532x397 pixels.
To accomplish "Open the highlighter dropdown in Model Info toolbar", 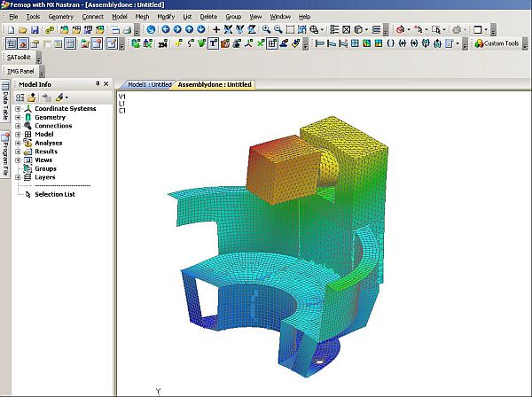I will coord(66,97).
